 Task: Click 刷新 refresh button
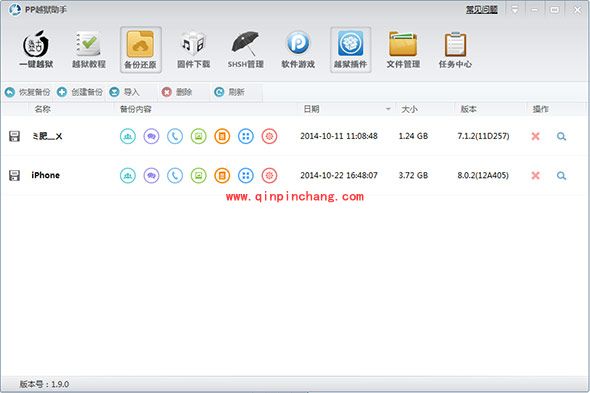[x=229, y=92]
